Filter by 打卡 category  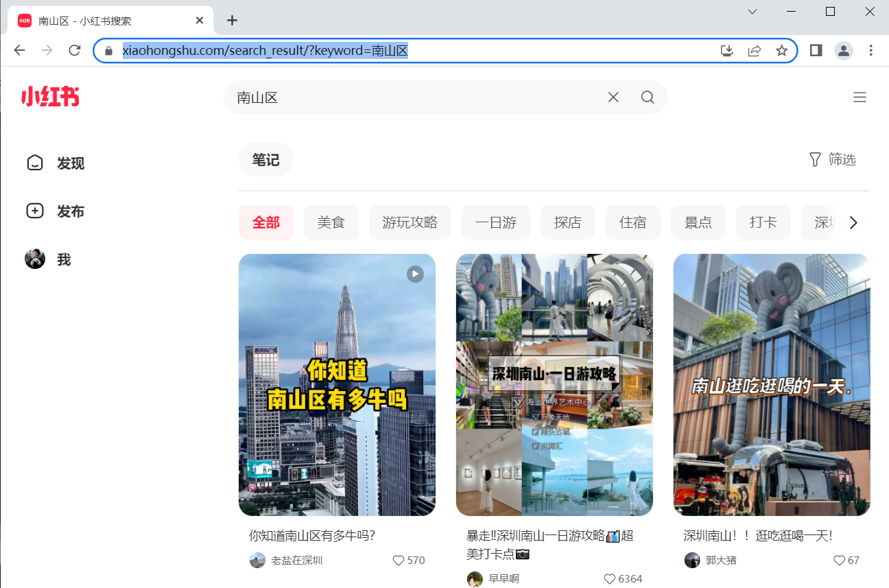763,222
